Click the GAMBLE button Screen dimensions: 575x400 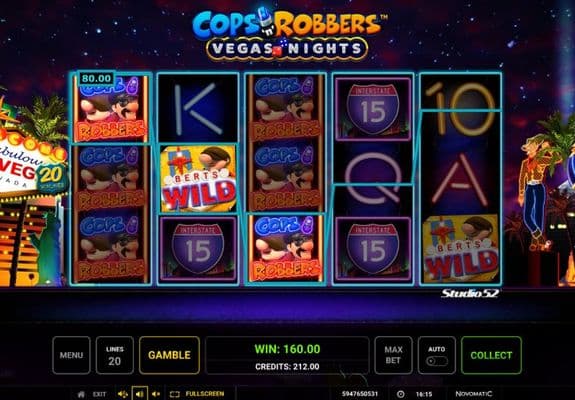click(169, 355)
